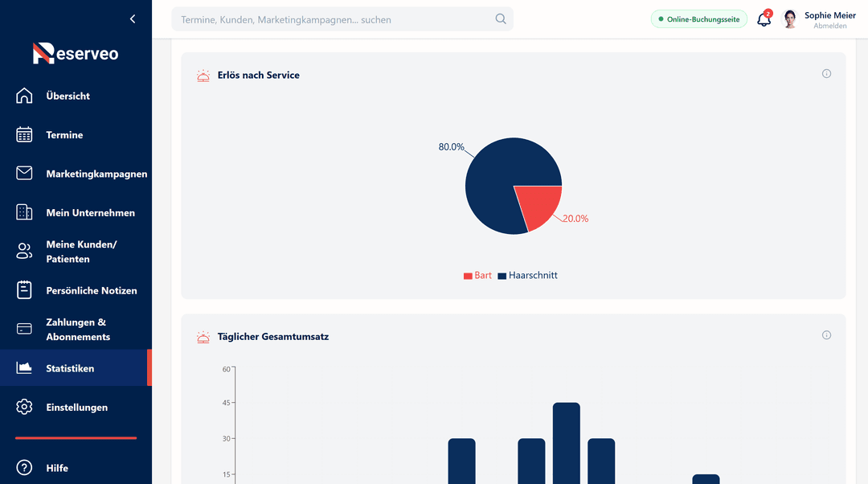
Task: Click the Hilfe question mark icon
Action: [x=24, y=467]
